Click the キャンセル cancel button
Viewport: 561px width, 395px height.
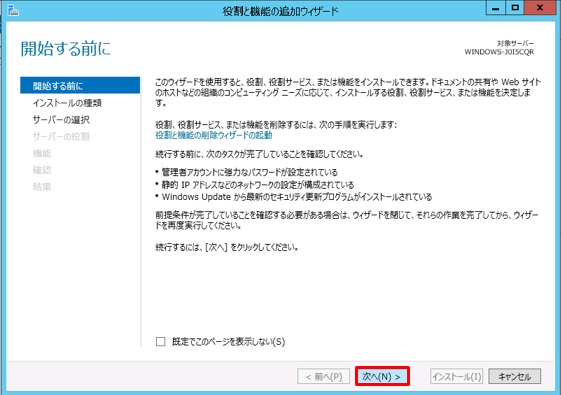point(514,376)
